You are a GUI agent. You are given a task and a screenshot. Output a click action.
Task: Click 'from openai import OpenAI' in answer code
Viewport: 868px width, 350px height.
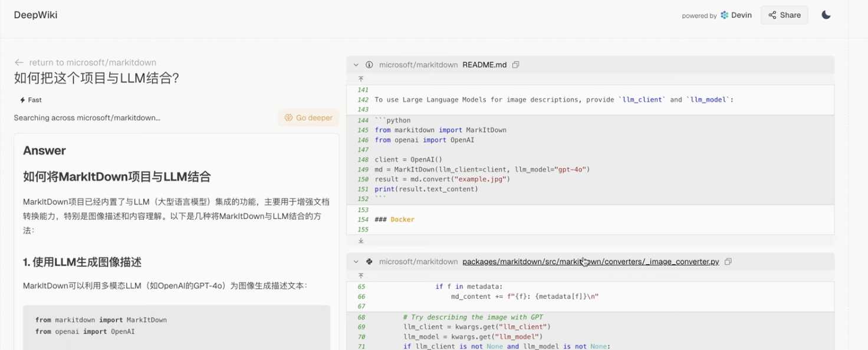point(85,332)
